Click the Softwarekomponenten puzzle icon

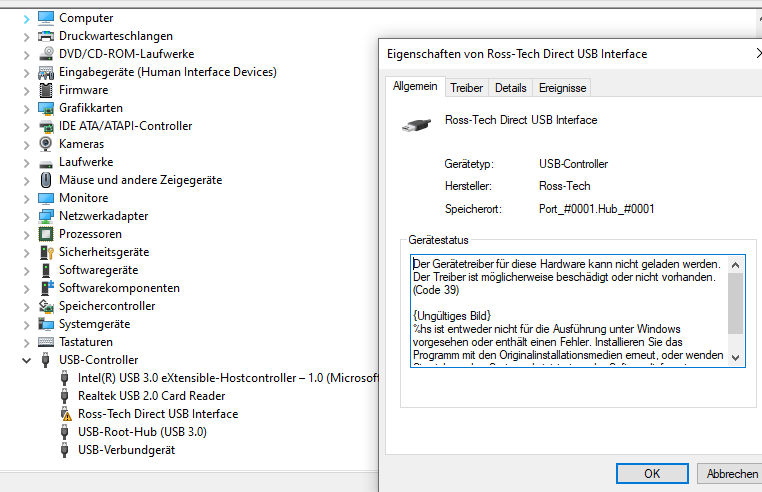(47, 288)
